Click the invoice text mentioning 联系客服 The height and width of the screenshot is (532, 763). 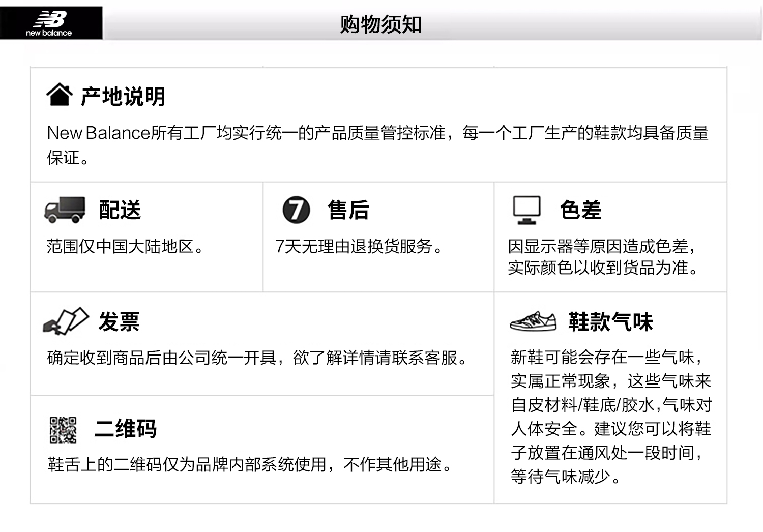point(257,358)
